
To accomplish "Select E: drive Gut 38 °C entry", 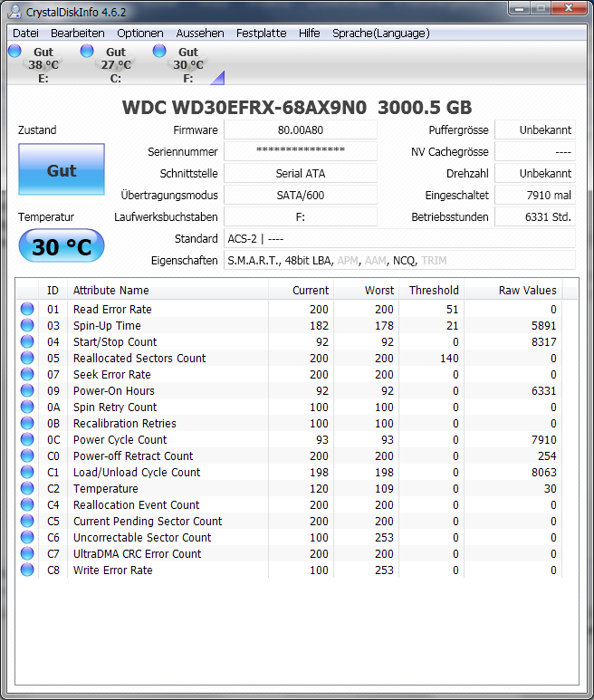I will (34, 64).
